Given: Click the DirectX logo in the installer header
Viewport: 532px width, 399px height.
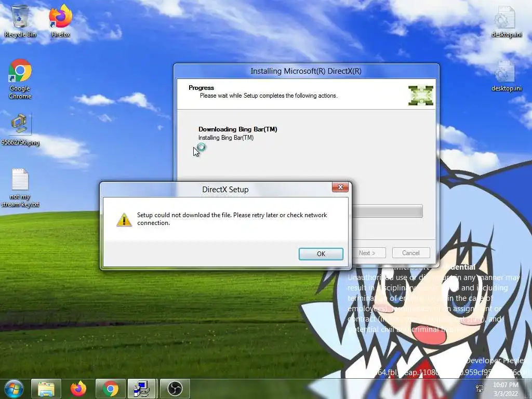Looking at the screenshot, I should click(421, 96).
